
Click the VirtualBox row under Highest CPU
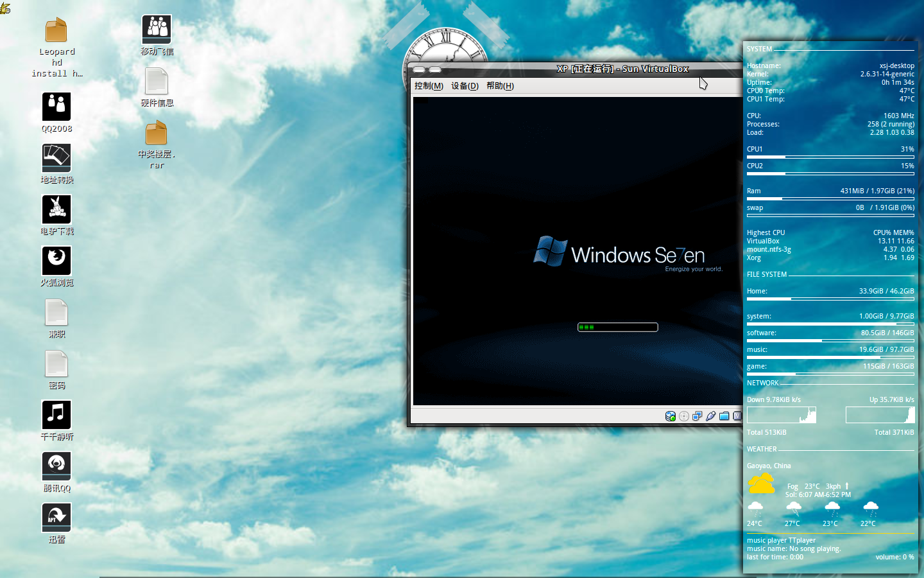click(x=830, y=241)
